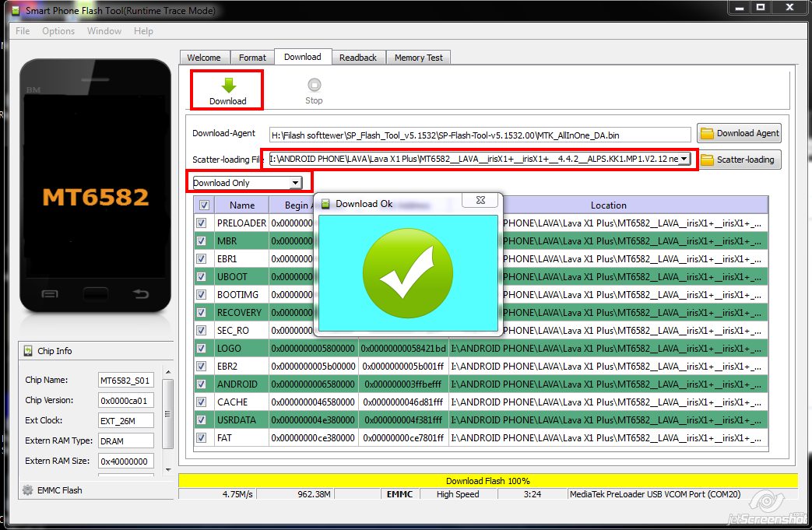Click the phone's menu key icon
This screenshot has width=812, height=530.
50,294
